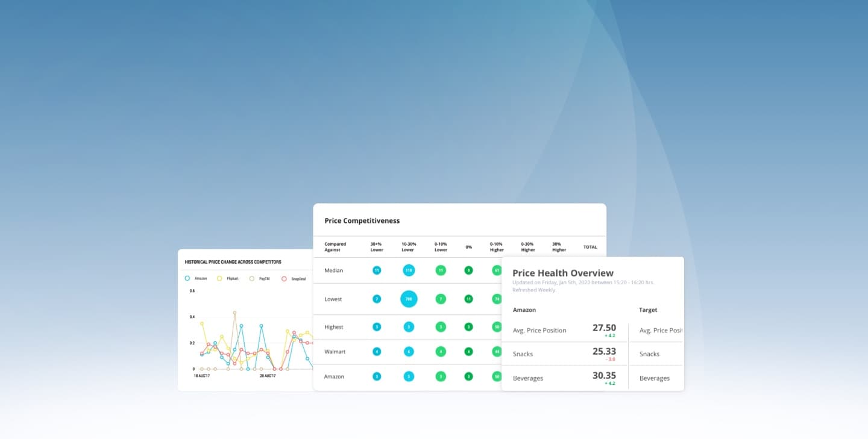
Task: Toggle the SnapDeal legend marker
Action: (x=290, y=278)
